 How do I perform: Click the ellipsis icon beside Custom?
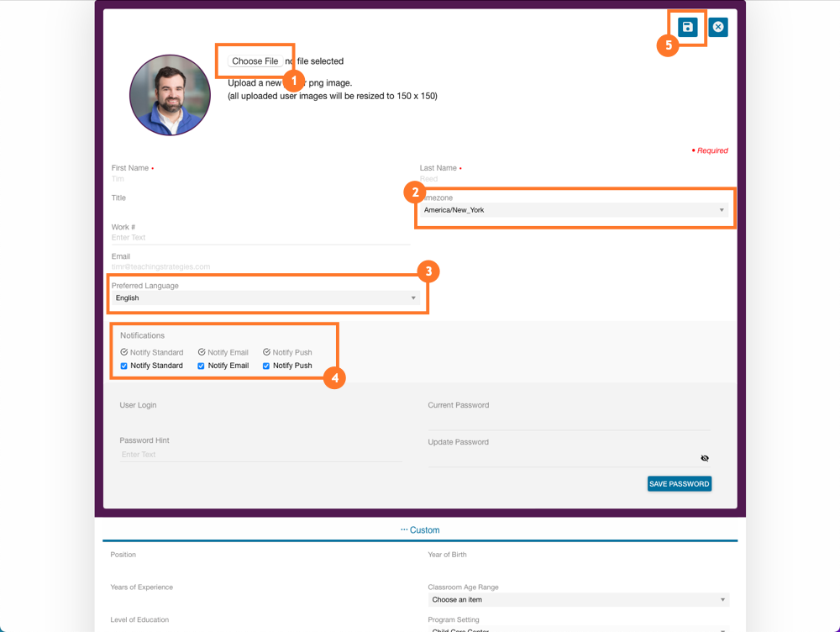(x=404, y=529)
